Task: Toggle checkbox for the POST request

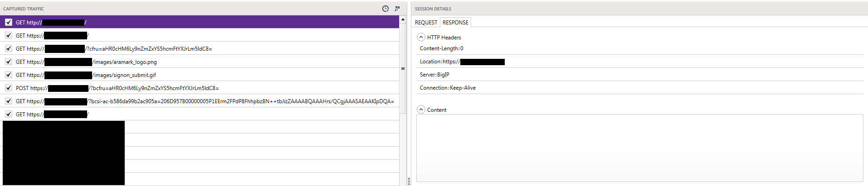Action: (x=9, y=88)
